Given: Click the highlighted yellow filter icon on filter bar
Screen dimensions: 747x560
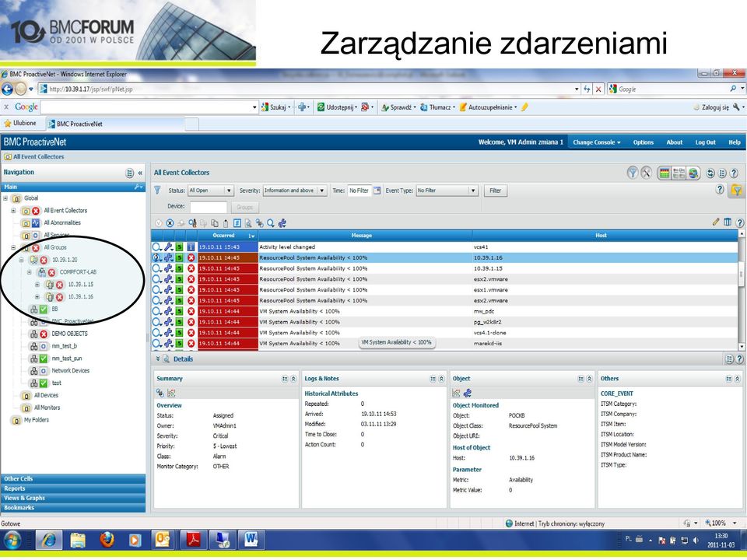Looking at the screenshot, I should pos(737,191).
